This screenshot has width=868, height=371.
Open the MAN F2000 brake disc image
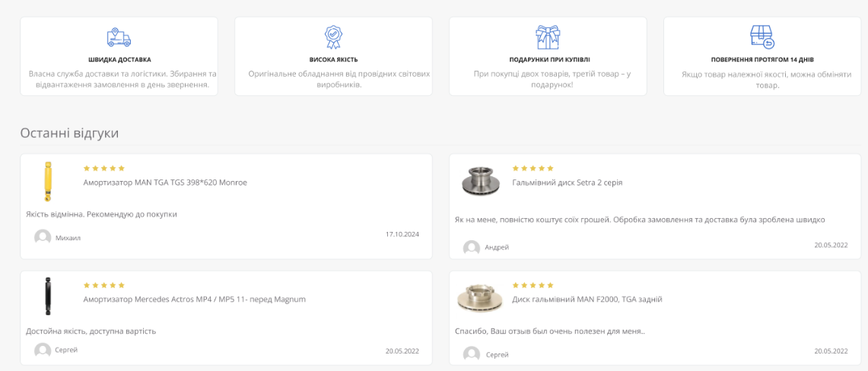(480, 297)
